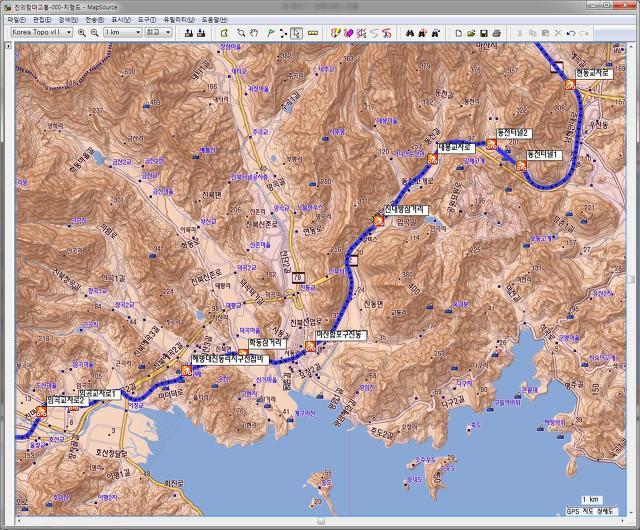Open the 편집(E) menu
This screenshot has width=640, height=530.
[x=42, y=20]
